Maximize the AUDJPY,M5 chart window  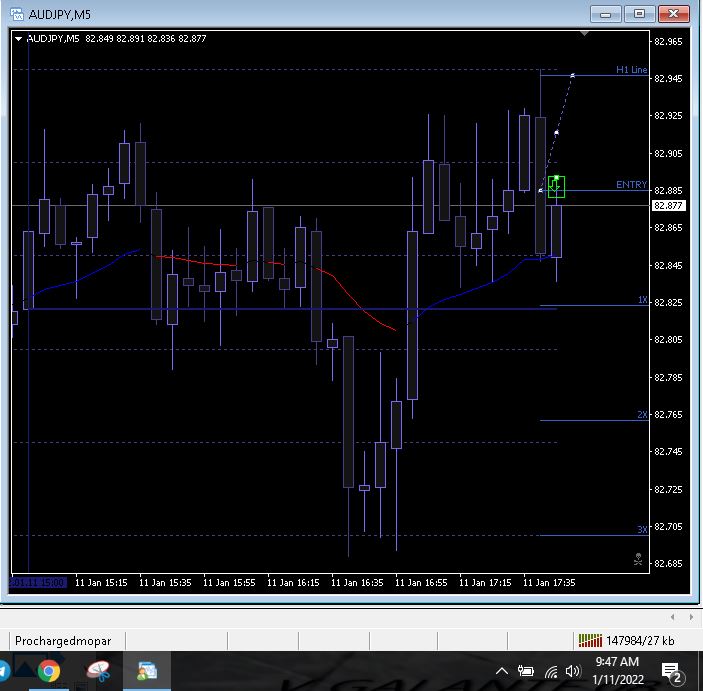639,14
